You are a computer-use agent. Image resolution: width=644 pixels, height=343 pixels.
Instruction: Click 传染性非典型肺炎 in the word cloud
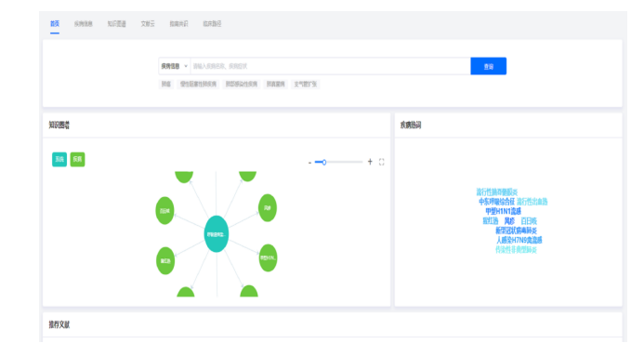(517, 250)
